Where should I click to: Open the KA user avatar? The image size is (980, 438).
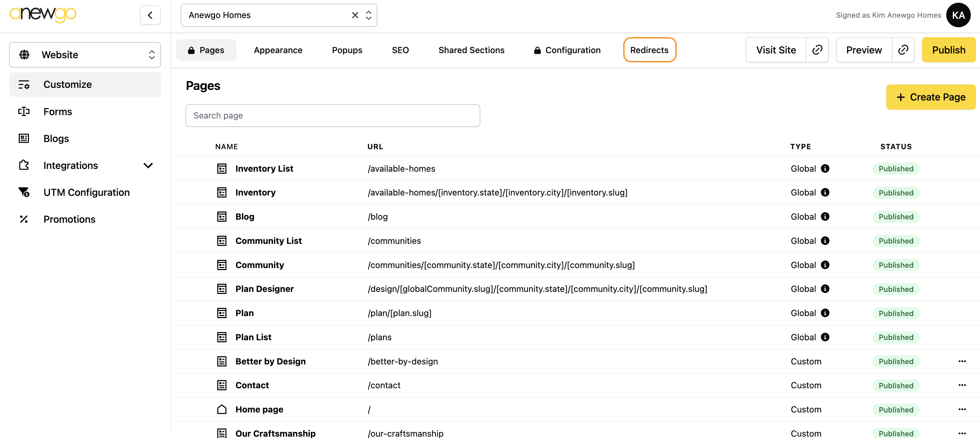pos(958,15)
